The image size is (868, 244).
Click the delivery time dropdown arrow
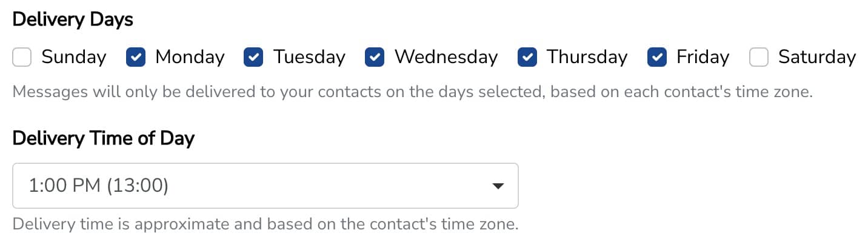(x=498, y=186)
